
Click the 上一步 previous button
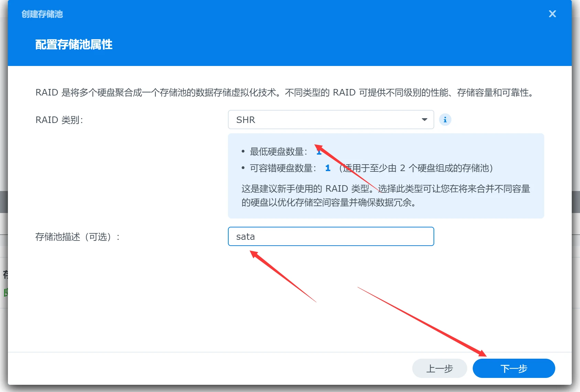pos(439,368)
